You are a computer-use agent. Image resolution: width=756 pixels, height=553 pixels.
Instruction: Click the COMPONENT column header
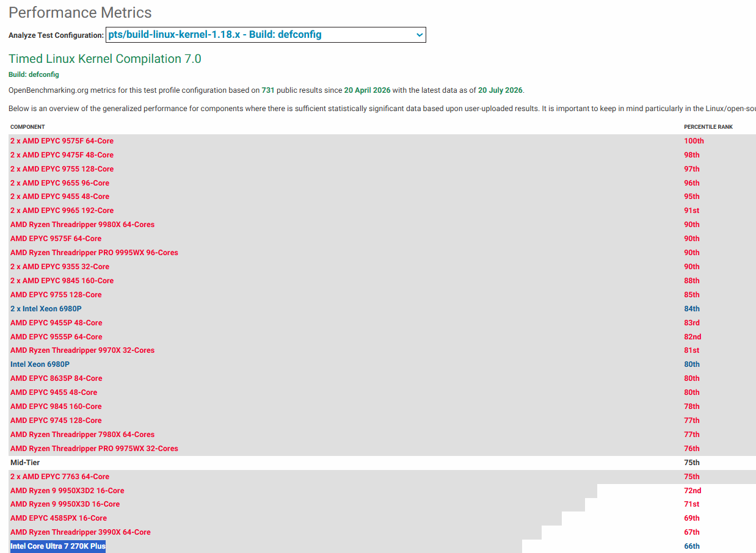[27, 127]
